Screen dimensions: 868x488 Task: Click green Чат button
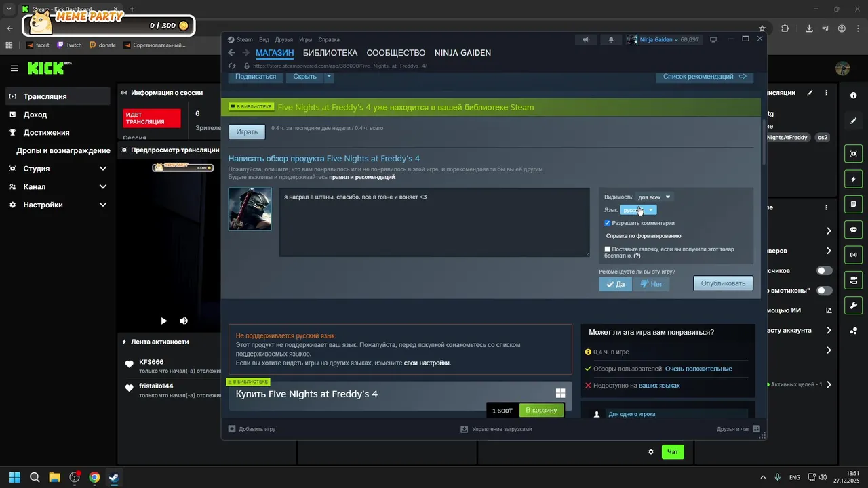pyautogui.click(x=673, y=452)
